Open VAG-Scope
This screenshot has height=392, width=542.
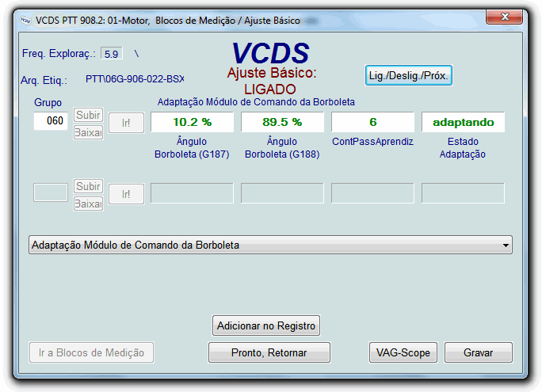pyautogui.click(x=403, y=352)
